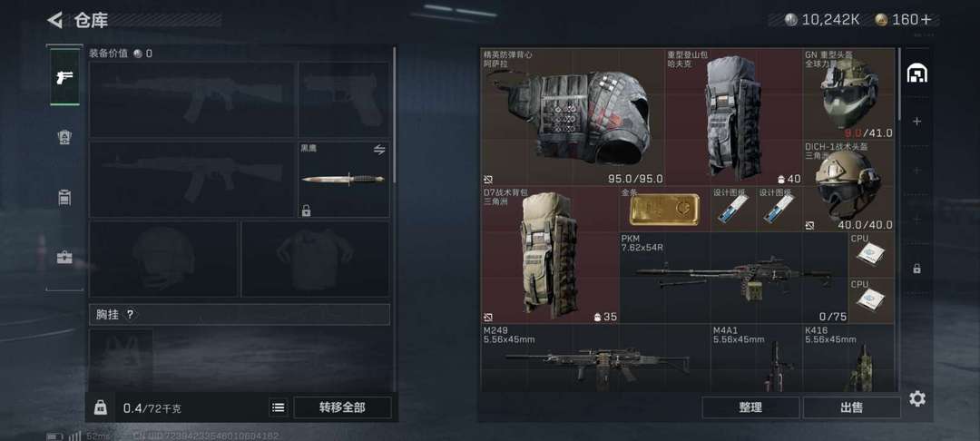Click the weight bag icon near 0.4/72千克
The height and width of the screenshot is (441, 980).
[101, 408]
